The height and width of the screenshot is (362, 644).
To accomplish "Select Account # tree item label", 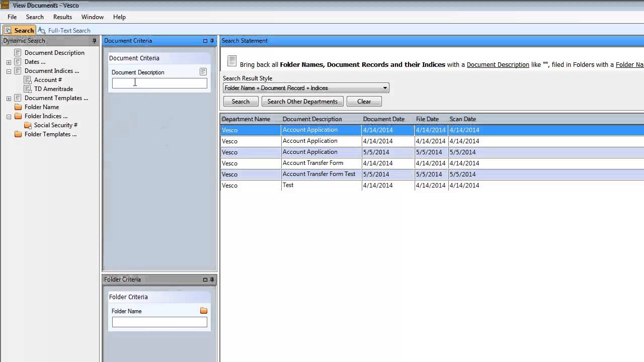I will pyautogui.click(x=48, y=80).
